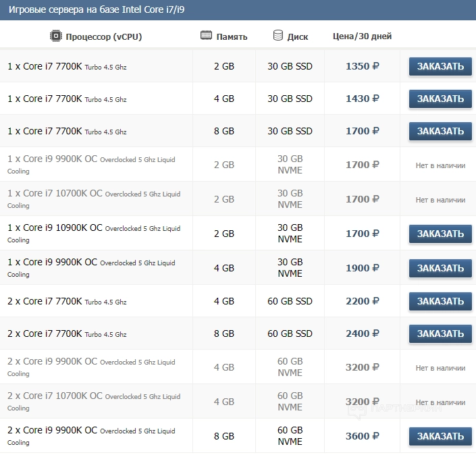Select the price '3600 ₽'
This screenshot has height=455, width=476.
pyautogui.click(x=363, y=436)
